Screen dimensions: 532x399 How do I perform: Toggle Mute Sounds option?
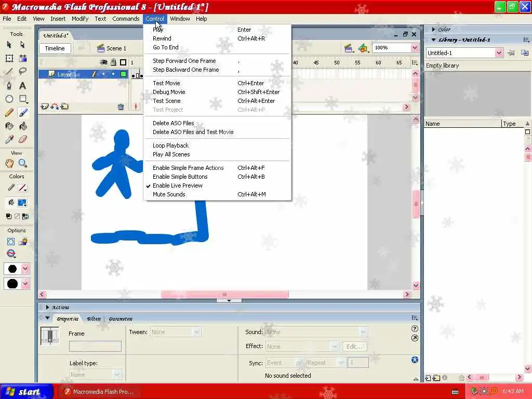click(x=169, y=194)
